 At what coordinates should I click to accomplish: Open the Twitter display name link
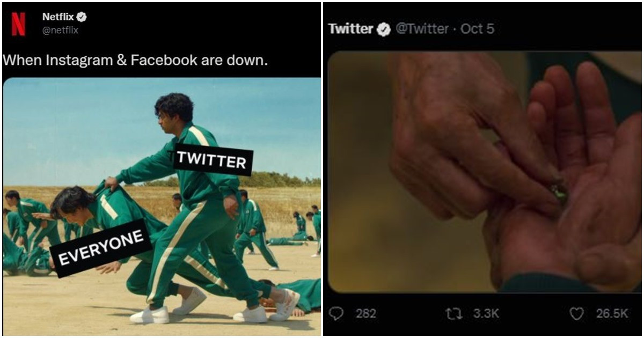[x=351, y=29]
